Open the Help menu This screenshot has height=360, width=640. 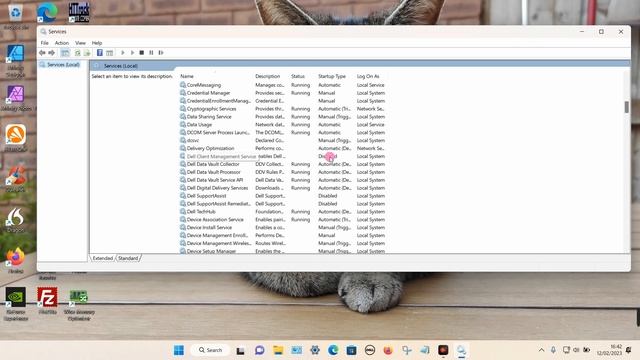coord(97,43)
